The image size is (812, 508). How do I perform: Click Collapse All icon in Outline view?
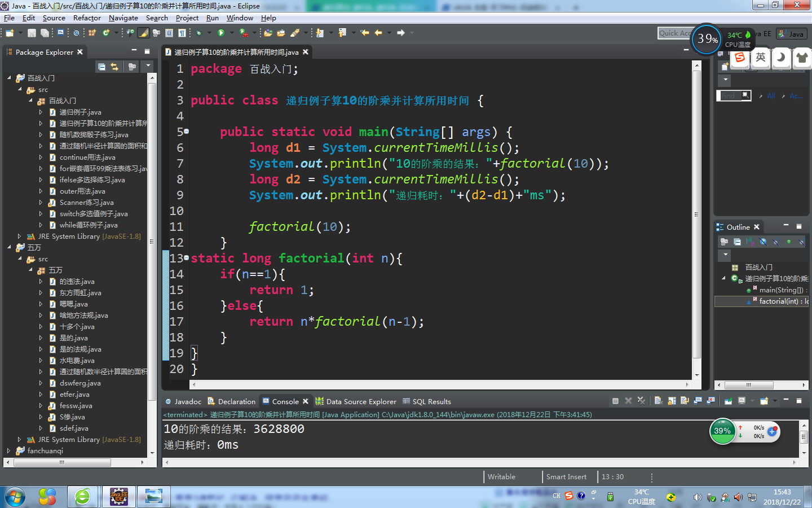click(x=738, y=242)
